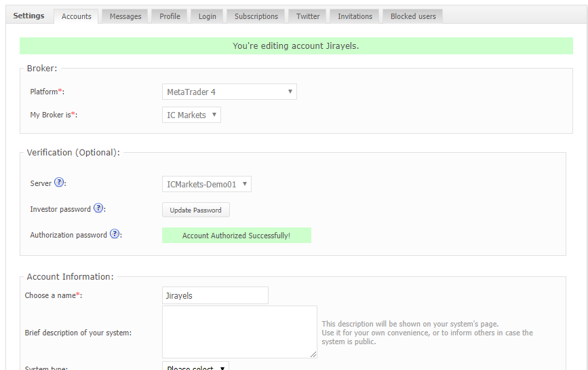Click the green editing account Jirayels banner
Screen dimensions: 588x370
click(296, 46)
